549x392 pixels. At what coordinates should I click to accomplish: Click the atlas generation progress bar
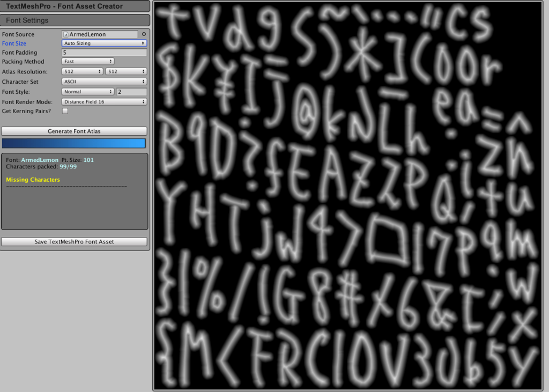point(74,143)
